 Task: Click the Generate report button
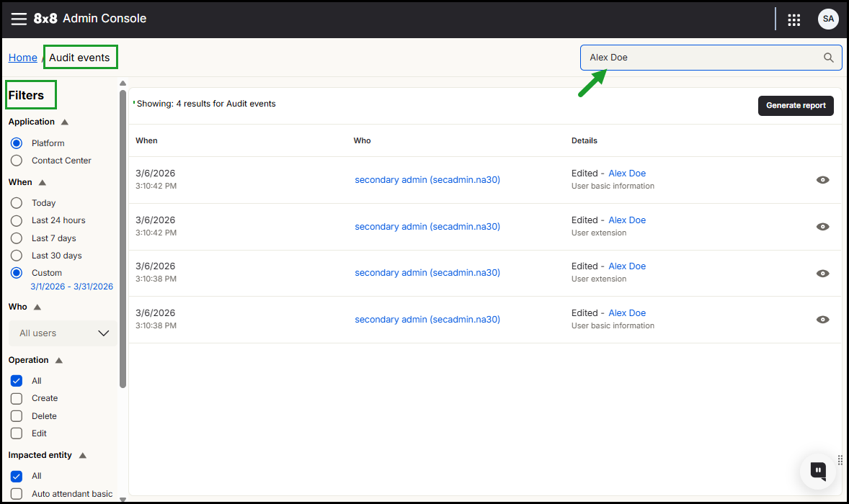click(x=796, y=105)
